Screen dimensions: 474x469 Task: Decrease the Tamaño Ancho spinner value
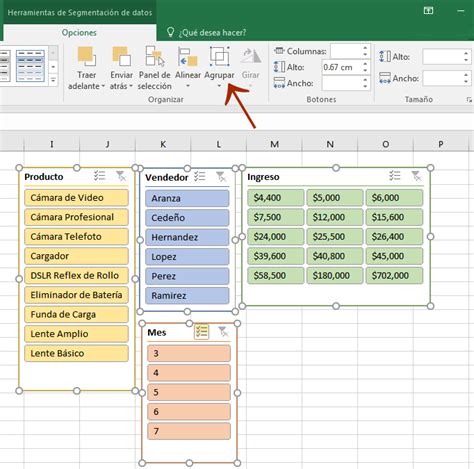(466, 82)
